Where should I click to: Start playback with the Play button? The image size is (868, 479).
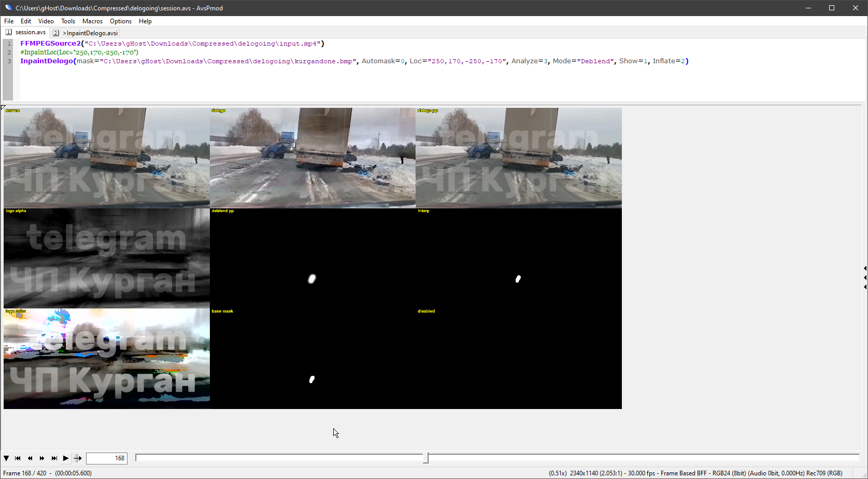click(x=66, y=458)
